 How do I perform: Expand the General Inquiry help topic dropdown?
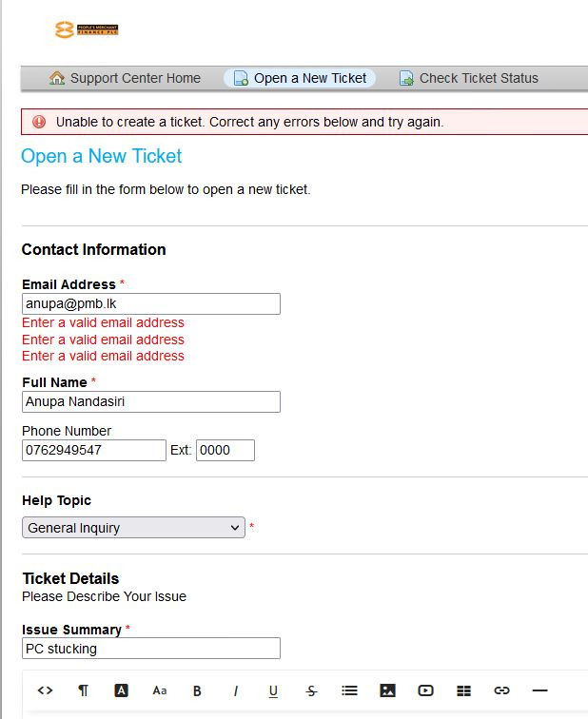(x=133, y=527)
